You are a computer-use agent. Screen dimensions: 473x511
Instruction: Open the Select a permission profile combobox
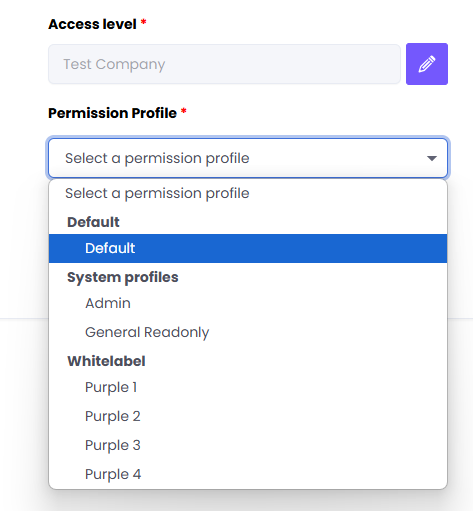[x=248, y=158]
